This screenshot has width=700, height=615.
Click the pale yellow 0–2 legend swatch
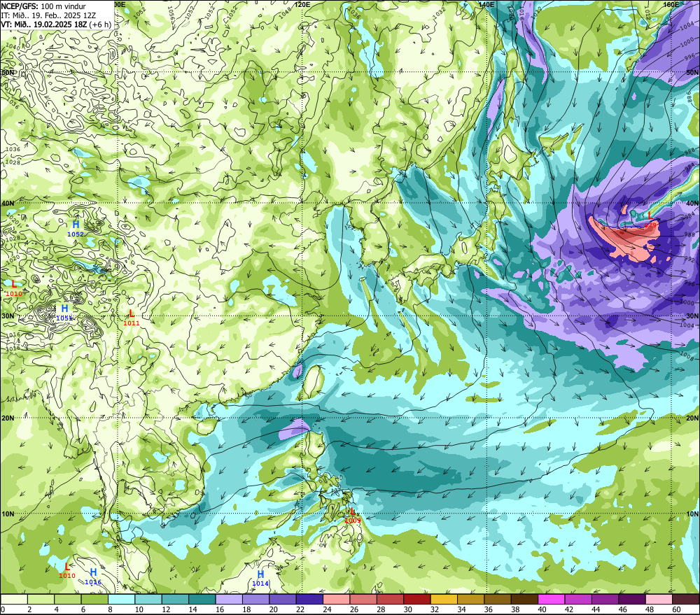pyautogui.click(x=14, y=599)
